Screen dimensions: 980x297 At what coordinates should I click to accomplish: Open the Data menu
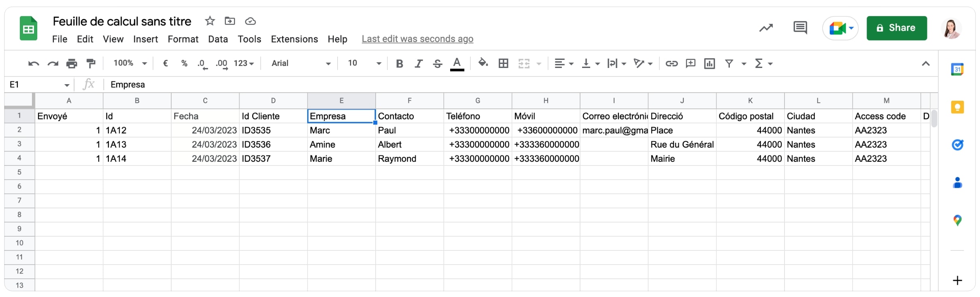click(x=218, y=39)
